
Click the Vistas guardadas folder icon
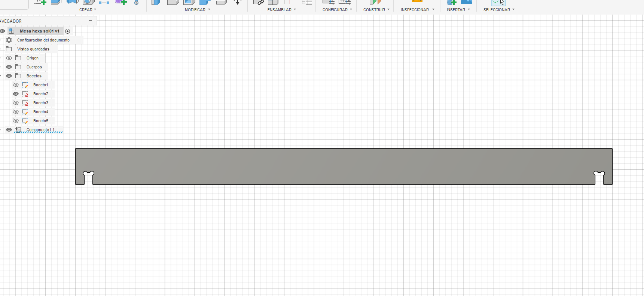click(9, 49)
